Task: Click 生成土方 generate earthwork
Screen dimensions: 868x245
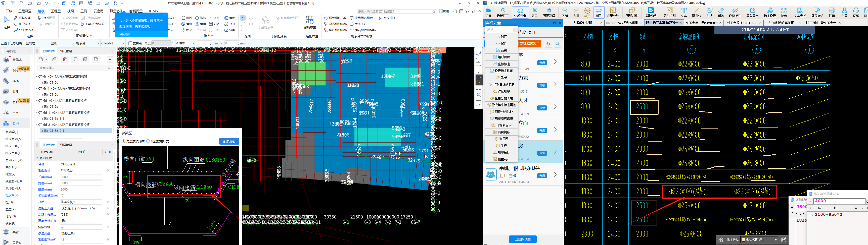Action: (358, 24)
